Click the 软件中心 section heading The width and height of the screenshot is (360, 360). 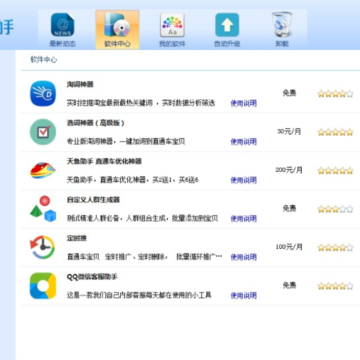coord(44,60)
